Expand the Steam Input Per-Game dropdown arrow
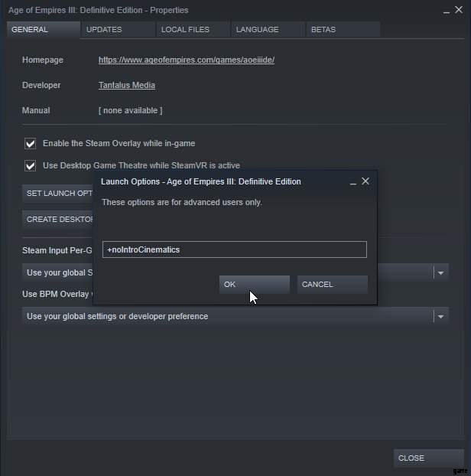Screen dimensions: 471x476 click(x=440, y=272)
